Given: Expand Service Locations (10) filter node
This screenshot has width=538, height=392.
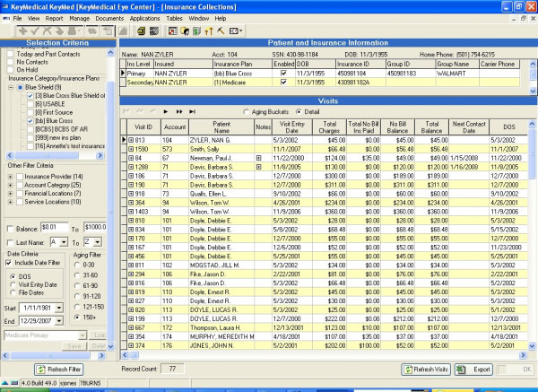Looking at the screenshot, I should [10, 202].
